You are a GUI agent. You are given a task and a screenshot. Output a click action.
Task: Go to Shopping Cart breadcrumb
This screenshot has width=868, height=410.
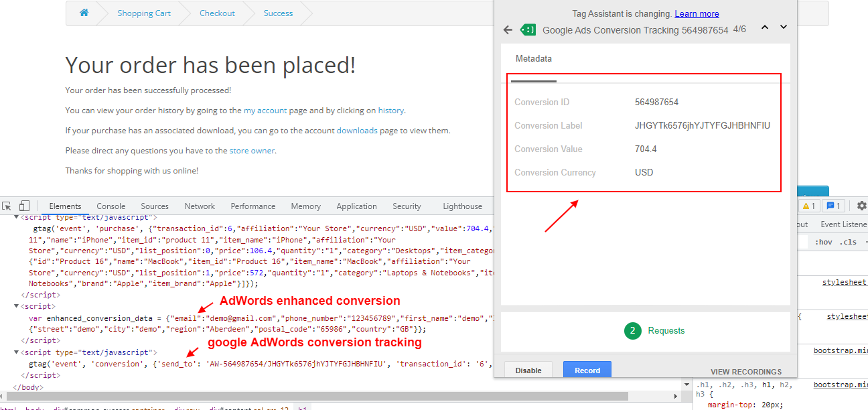(x=144, y=13)
